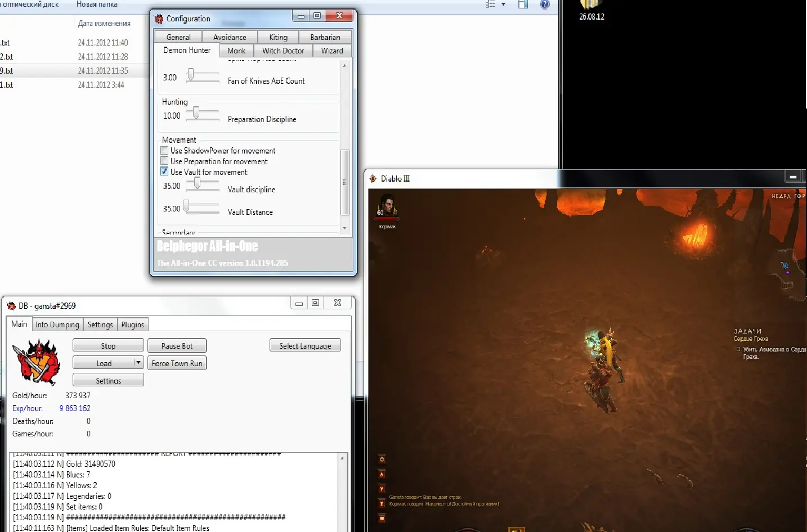
Task: Click the Preparation Discipline slider
Action: 203,114
